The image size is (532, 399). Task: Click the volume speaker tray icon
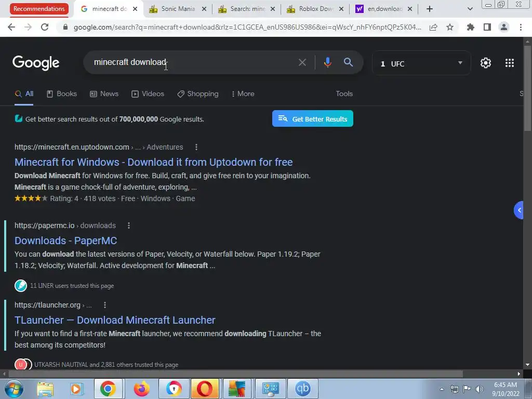coord(480,389)
